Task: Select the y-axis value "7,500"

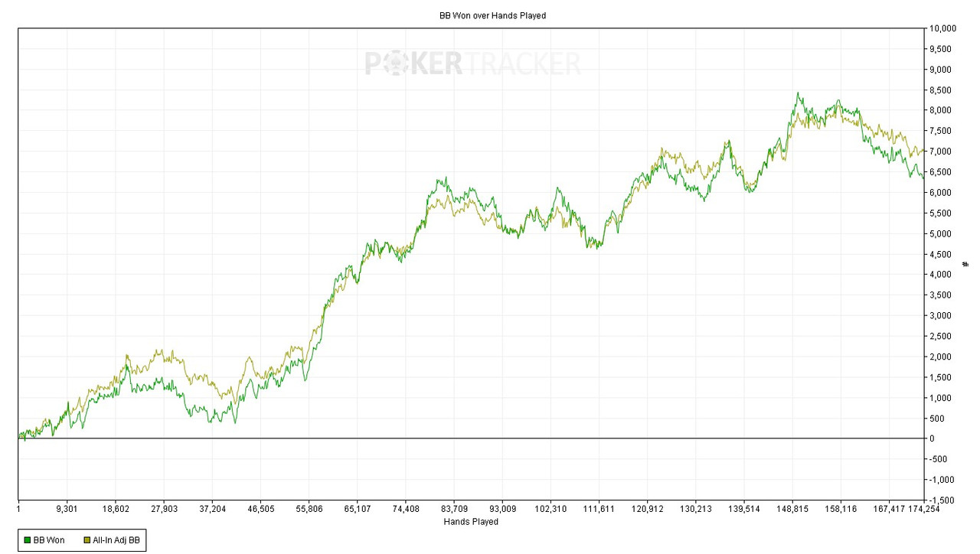Action: [940, 131]
